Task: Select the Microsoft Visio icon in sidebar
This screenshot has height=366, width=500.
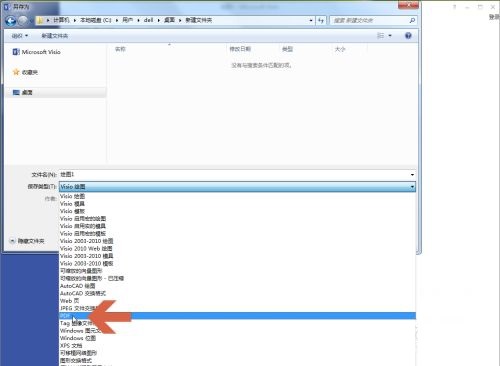Action: pos(16,52)
